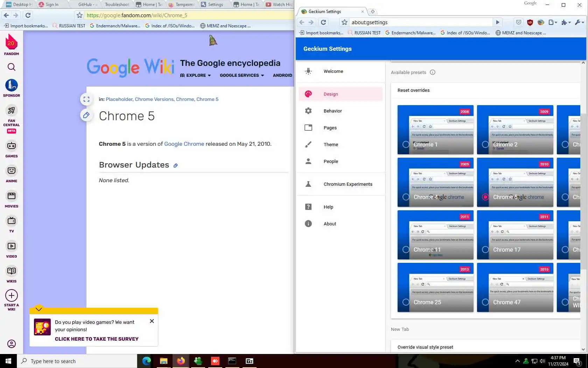Open the People settings section
The image size is (588, 368).
(x=341, y=161)
